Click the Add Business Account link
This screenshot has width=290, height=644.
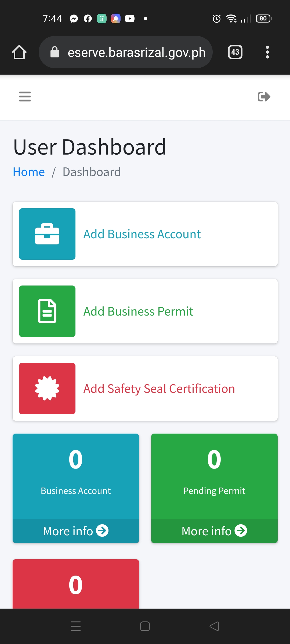[x=142, y=234]
